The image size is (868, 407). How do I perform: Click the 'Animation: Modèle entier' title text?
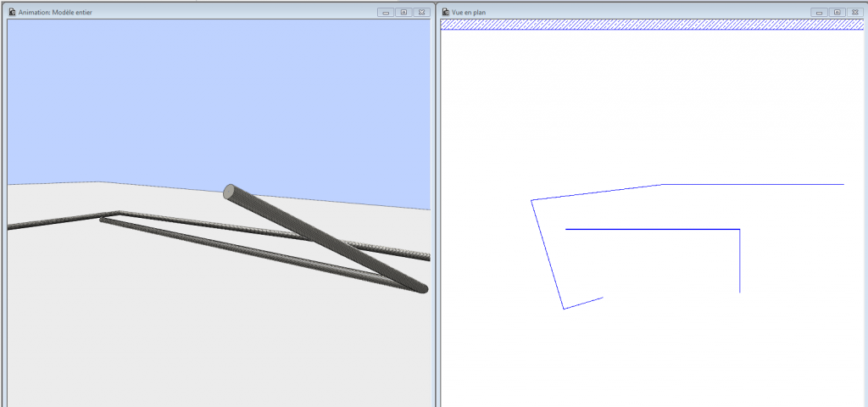55,12
